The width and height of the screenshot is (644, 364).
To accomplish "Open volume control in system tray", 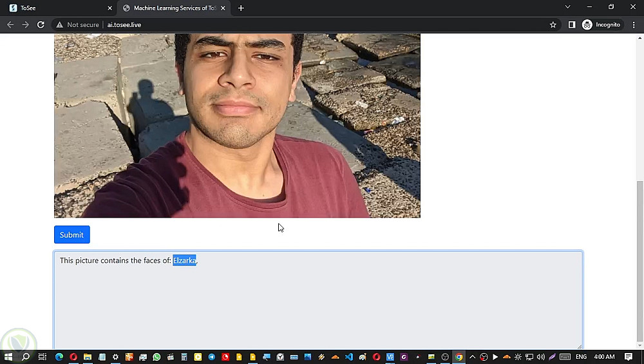I will tap(540, 357).
